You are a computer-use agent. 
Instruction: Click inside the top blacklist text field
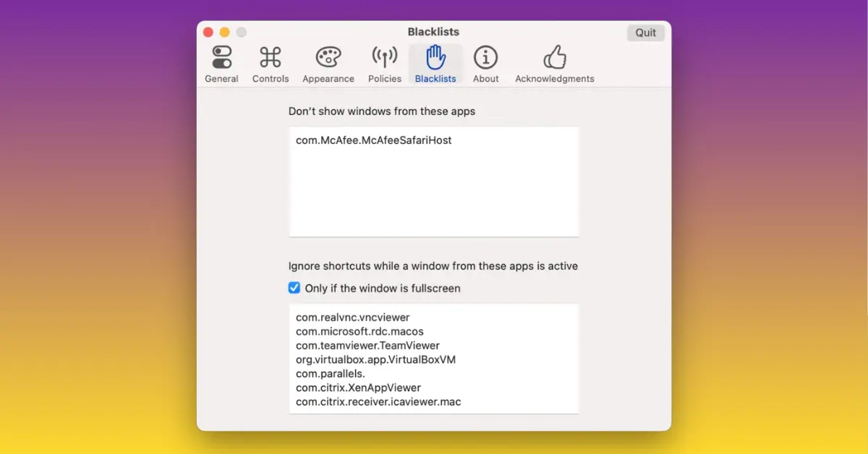[434, 181]
